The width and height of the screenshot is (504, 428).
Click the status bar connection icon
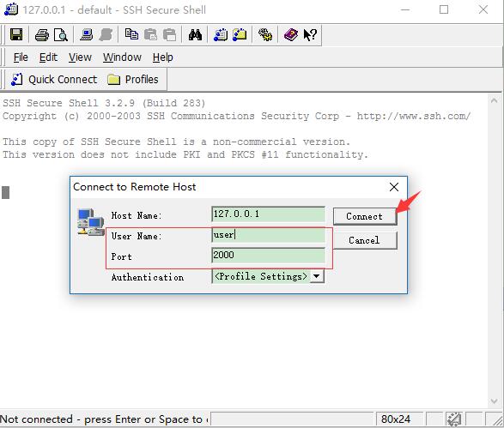coord(453,419)
